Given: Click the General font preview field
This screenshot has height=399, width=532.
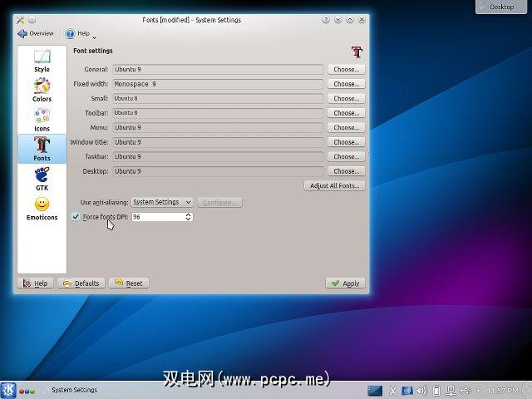Looking at the screenshot, I should pos(218,69).
